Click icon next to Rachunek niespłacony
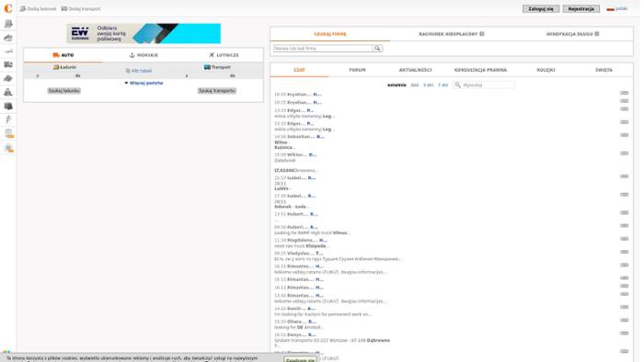This screenshot has height=362, width=644. pyautogui.click(x=482, y=34)
